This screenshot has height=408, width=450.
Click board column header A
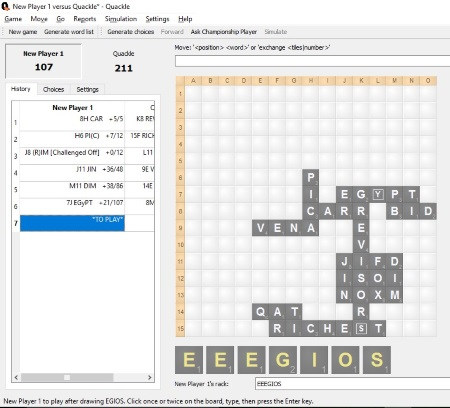[194, 81]
